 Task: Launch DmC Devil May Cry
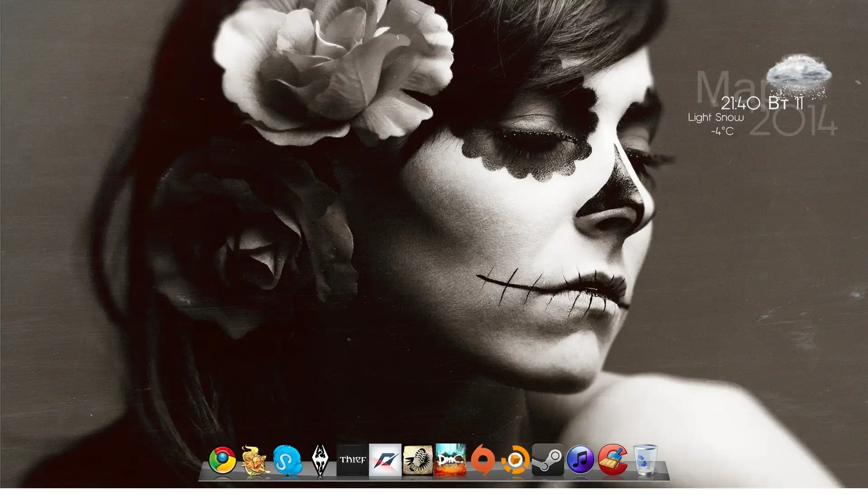[450, 460]
